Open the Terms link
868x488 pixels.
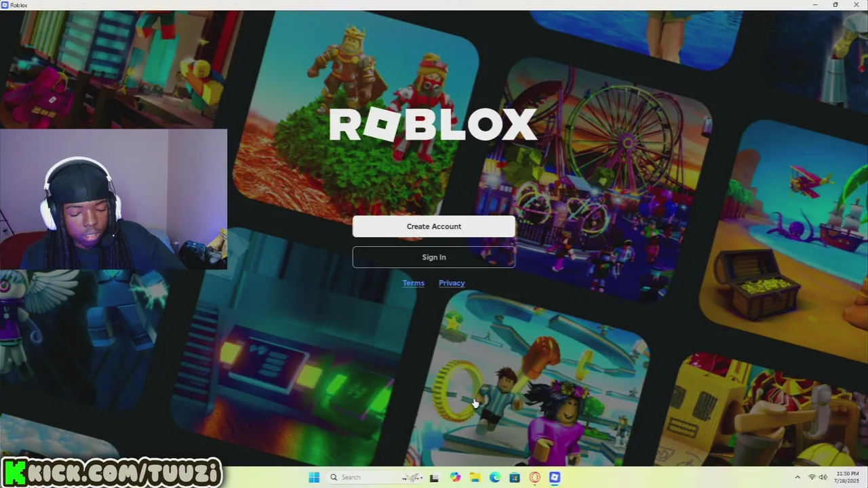point(414,283)
